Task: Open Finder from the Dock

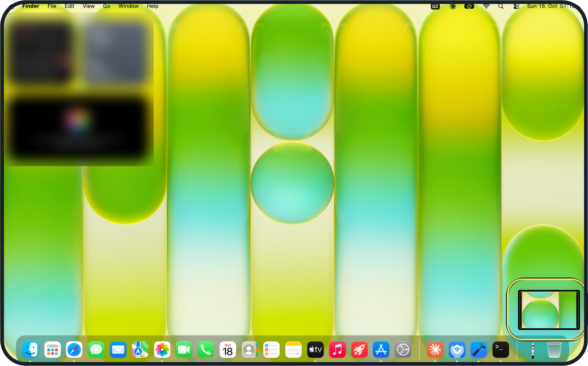Action: 31,350
